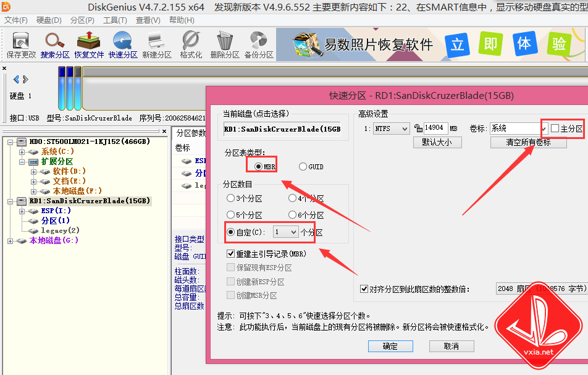Select the 本地磁盘(F:) partition in tree
This screenshot has width=588, height=375.
pyautogui.click(x=77, y=192)
